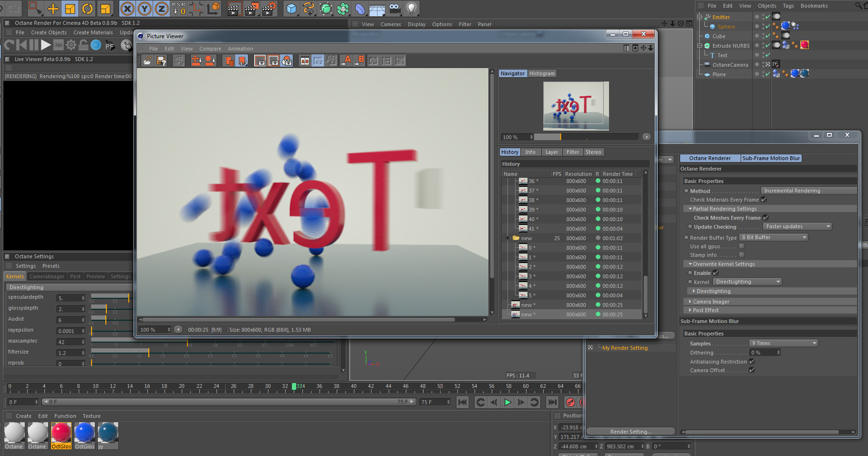Open file in Picture Viewer toolbar
This screenshot has height=456, width=868.
[148, 61]
